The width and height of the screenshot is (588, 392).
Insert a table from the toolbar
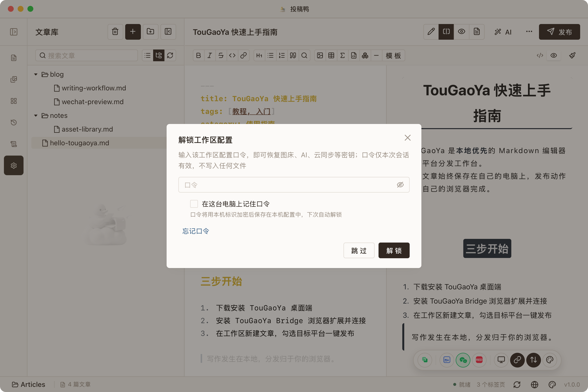click(331, 56)
